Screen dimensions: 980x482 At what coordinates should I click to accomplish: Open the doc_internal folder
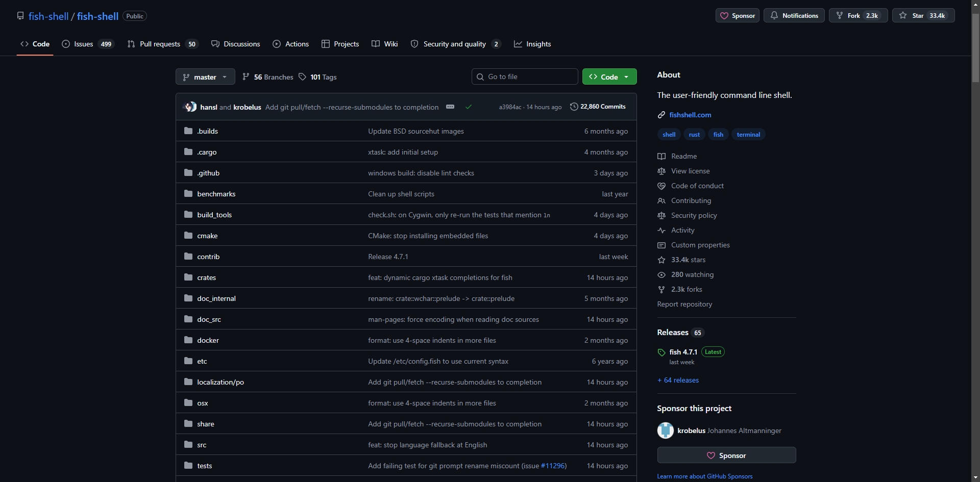tap(216, 298)
